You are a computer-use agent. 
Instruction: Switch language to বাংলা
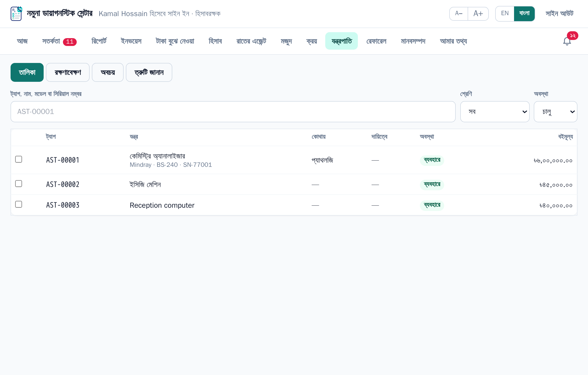point(524,14)
